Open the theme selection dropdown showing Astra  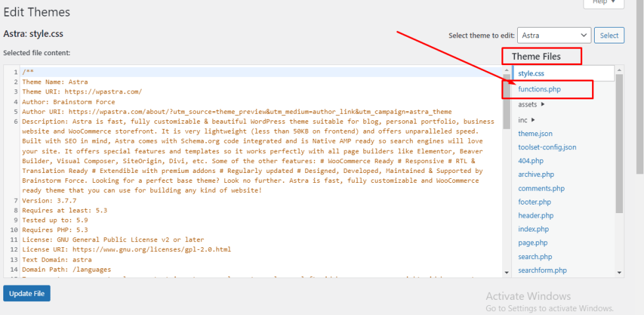click(554, 36)
